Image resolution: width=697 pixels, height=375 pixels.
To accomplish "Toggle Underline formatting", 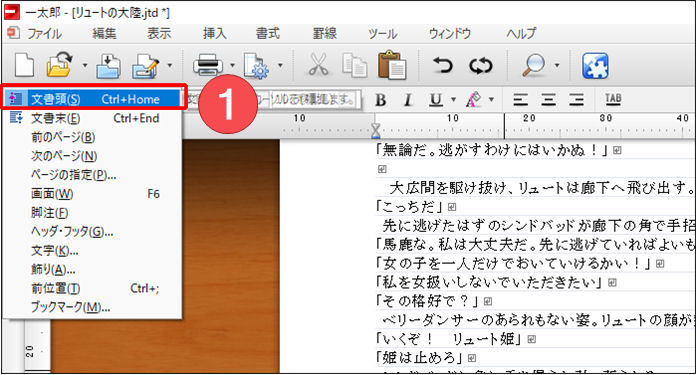I will pos(436,100).
